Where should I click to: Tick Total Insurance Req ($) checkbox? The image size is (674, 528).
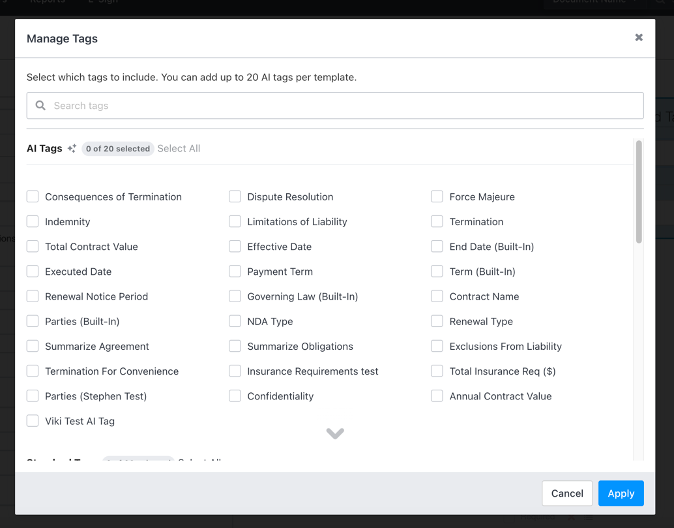tap(437, 371)
